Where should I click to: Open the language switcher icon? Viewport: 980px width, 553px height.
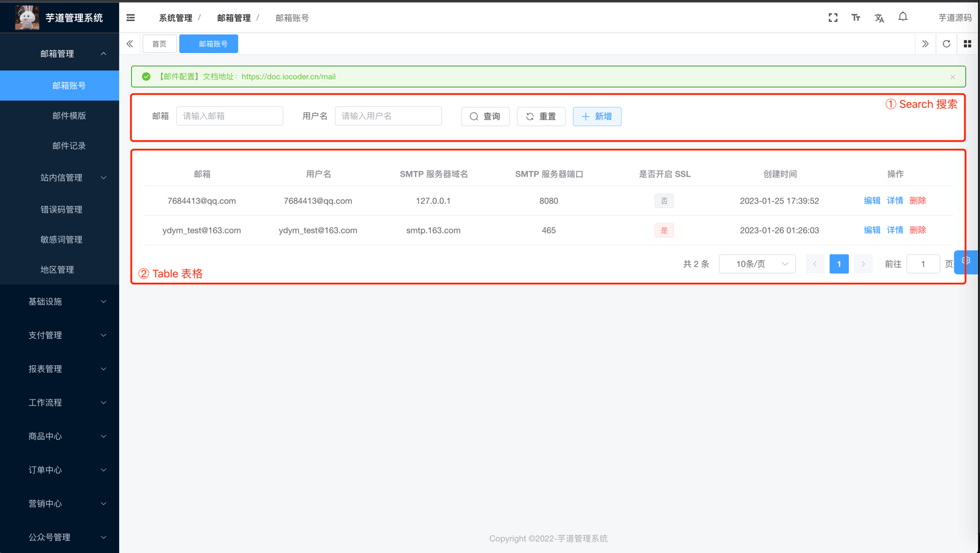pyautogui.click(x=879, y=17)
